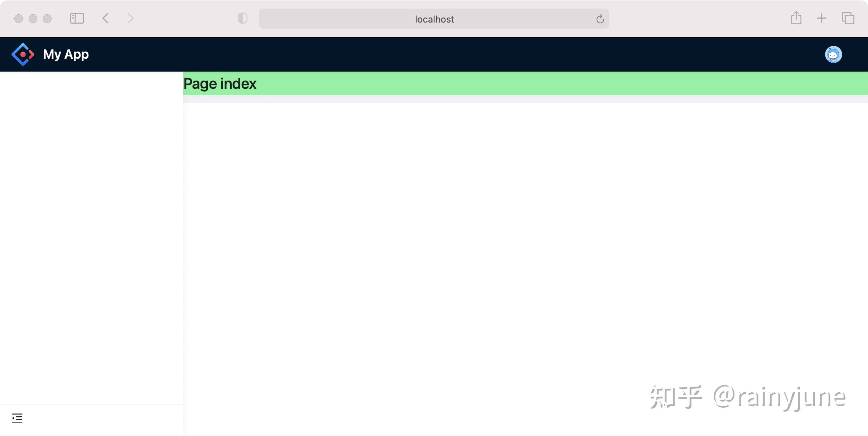Collapse the left sidebar menu
The image size is (868, 436).
[x=17, y=418]
